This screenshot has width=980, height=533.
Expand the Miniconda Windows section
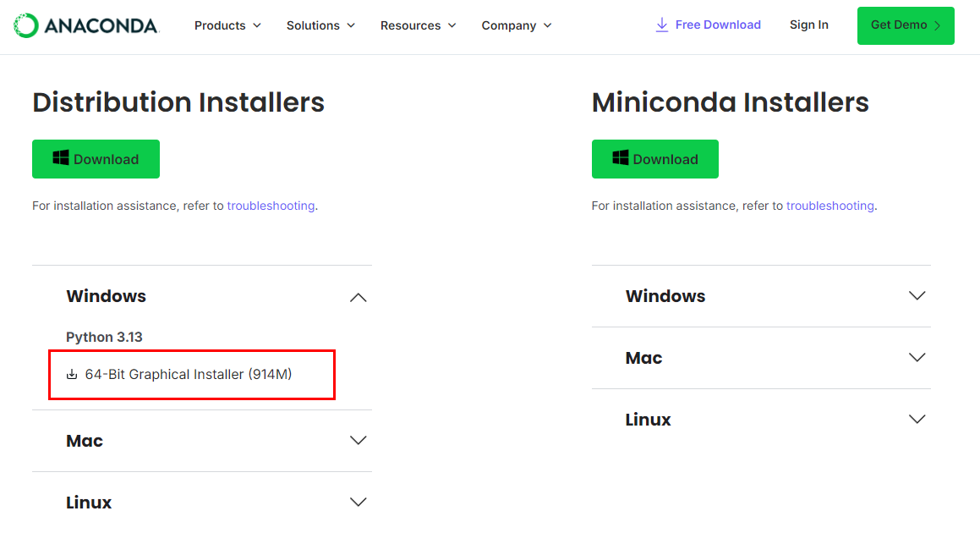pyautogui.click(x=917, y=296)
